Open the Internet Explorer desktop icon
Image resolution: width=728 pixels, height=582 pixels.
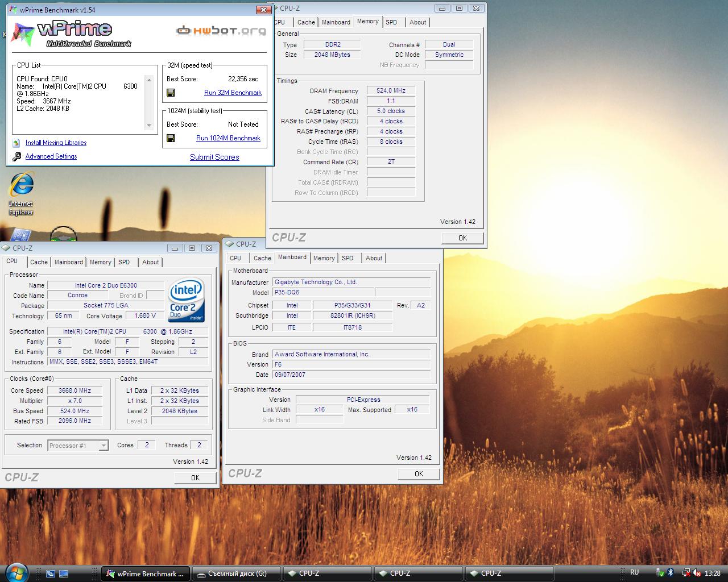21,194
